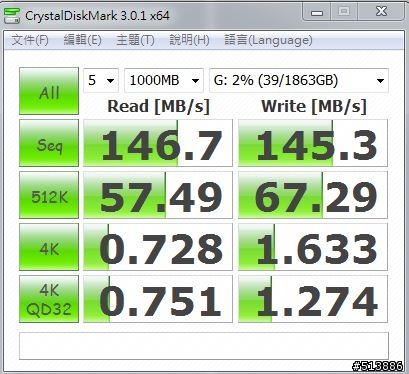Image resolution: width=409 pixels, height=374 pixels.
Task: Close the CrystalDiskMark window
Action: click(x=381, y=12)
